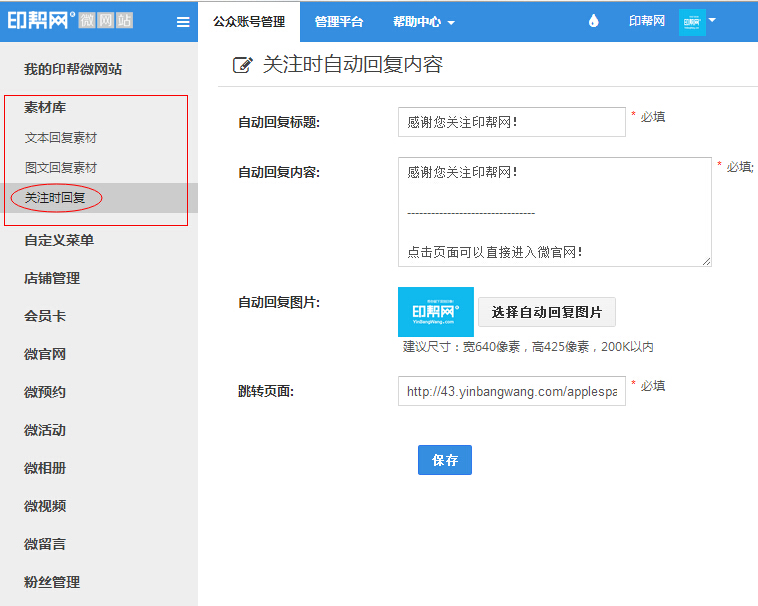The width and height of the screenshot is (758, 606).
Task: Open 我的印帮微网站 in sidebar
Action: click(x=73, y=69)
